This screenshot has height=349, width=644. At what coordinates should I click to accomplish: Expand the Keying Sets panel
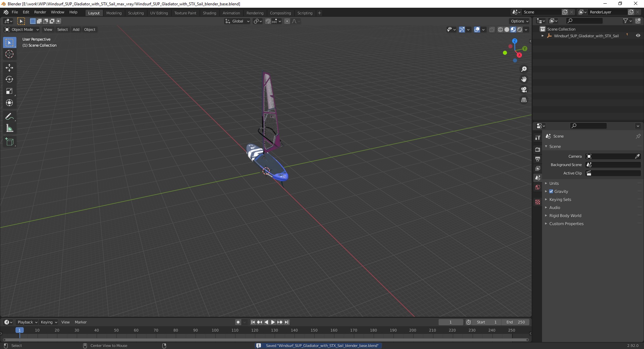coord(560,199)
